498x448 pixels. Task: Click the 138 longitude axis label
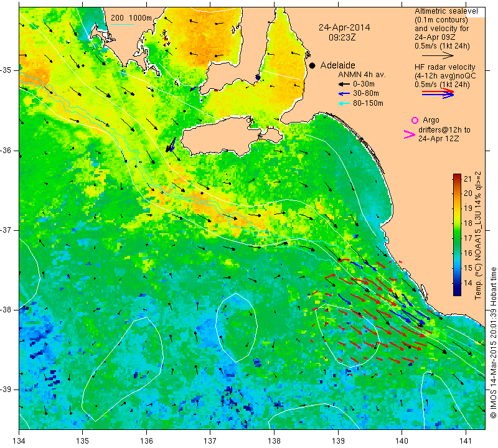pyautogui.click(x=274, y=441)
